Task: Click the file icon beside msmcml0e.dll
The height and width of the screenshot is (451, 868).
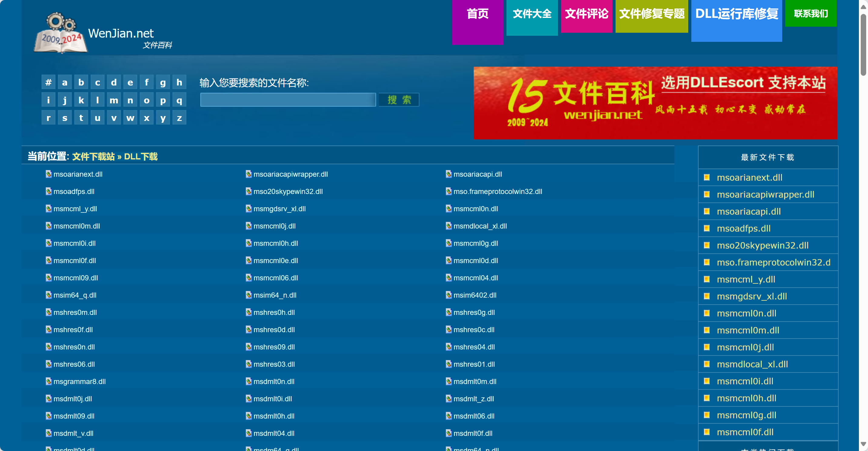Action: [x=249, y=260]
